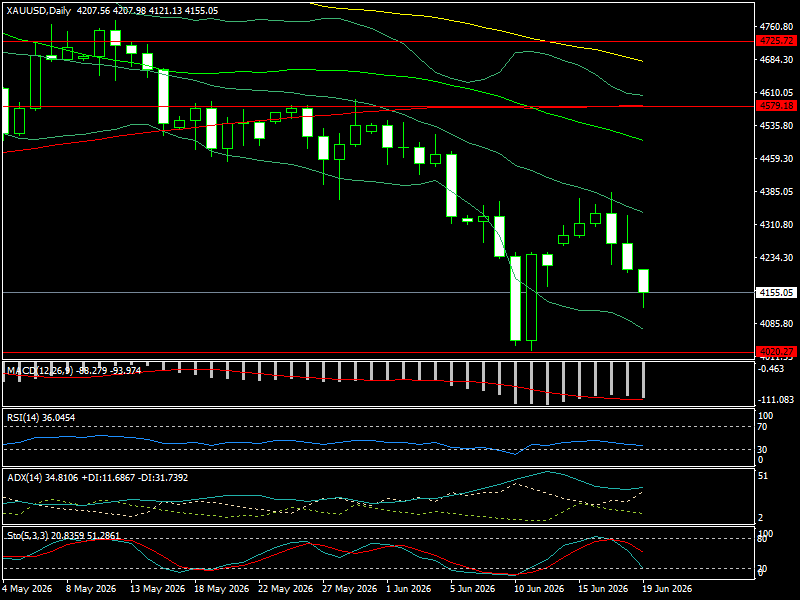The height and width of the screenshot is (600, 800).
Task: Click the 22 May 2026 date label
Action: pos(286,589)
